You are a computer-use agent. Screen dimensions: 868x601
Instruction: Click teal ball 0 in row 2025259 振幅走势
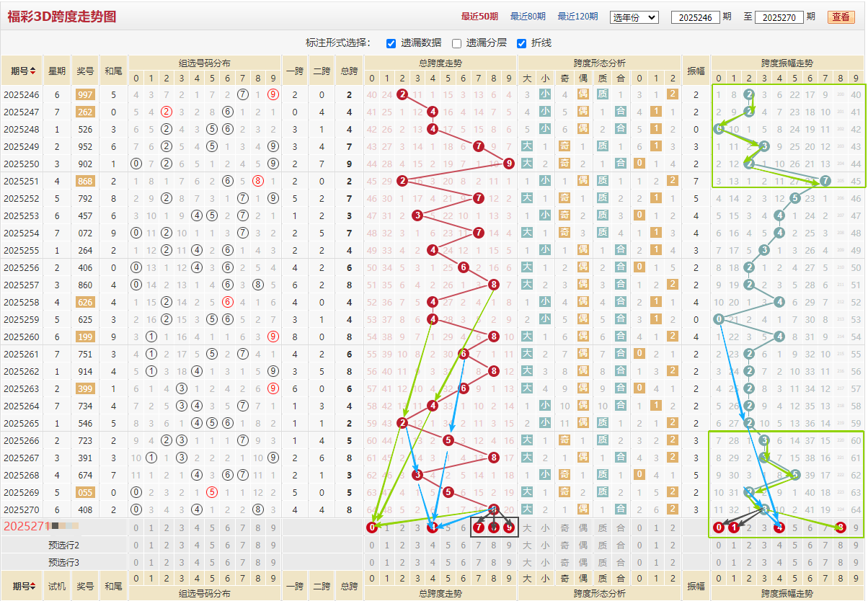click(x=719, y=319)
